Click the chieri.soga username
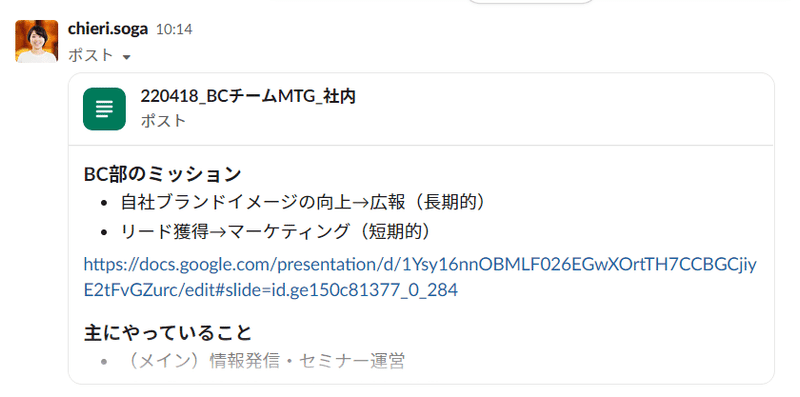The height and width of the screenshot is (397, 800). [108, 29]
